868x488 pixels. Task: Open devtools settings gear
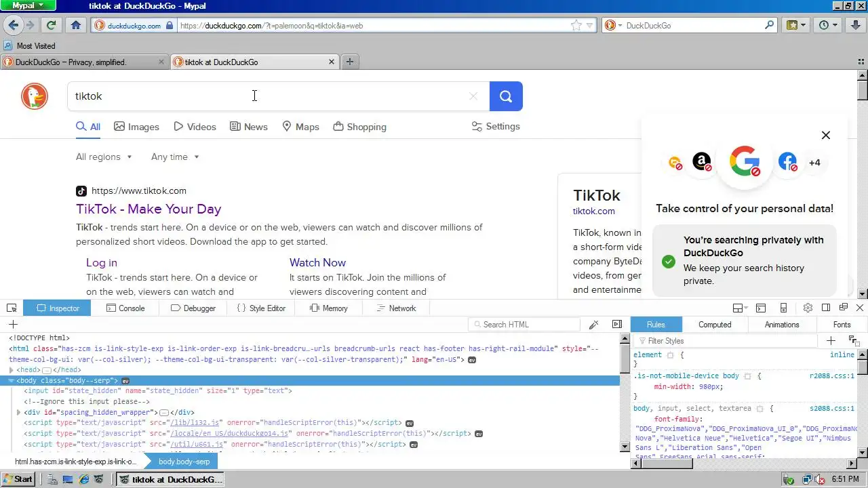click(808, 308)
